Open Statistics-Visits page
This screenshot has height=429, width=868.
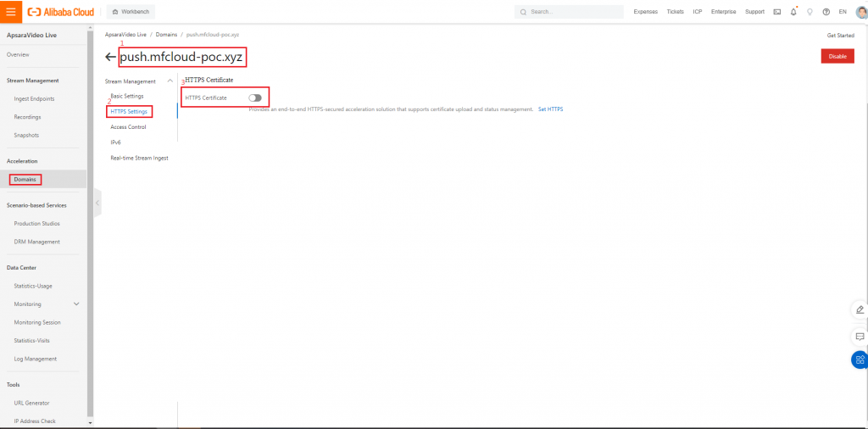[x=32, y=341]
